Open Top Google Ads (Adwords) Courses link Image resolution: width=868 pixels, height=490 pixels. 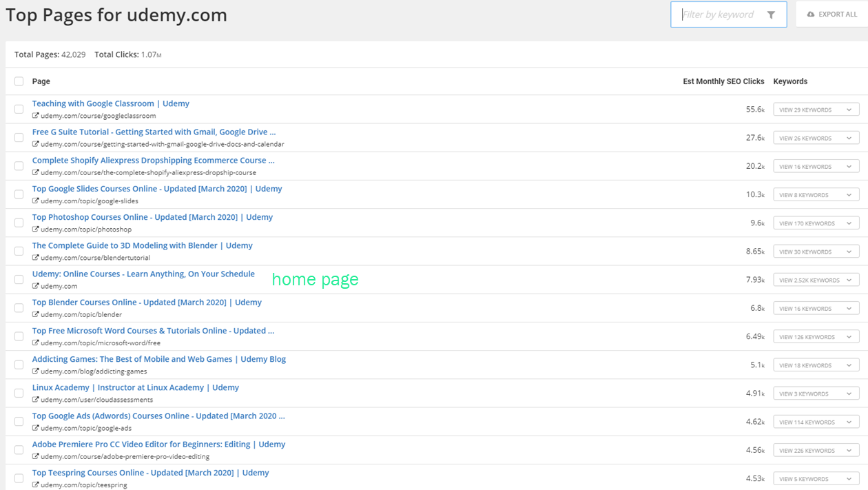[x=158, y=416]
